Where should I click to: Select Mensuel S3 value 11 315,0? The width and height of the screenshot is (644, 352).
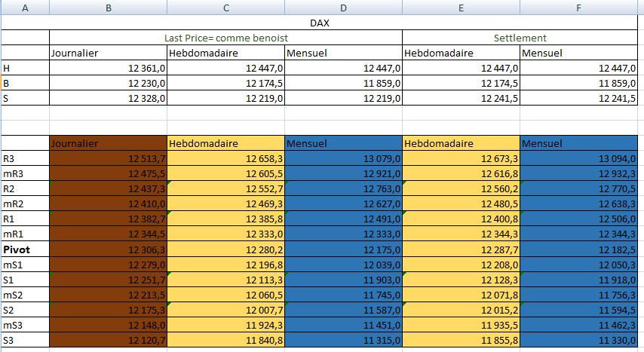tap(343, 340)
